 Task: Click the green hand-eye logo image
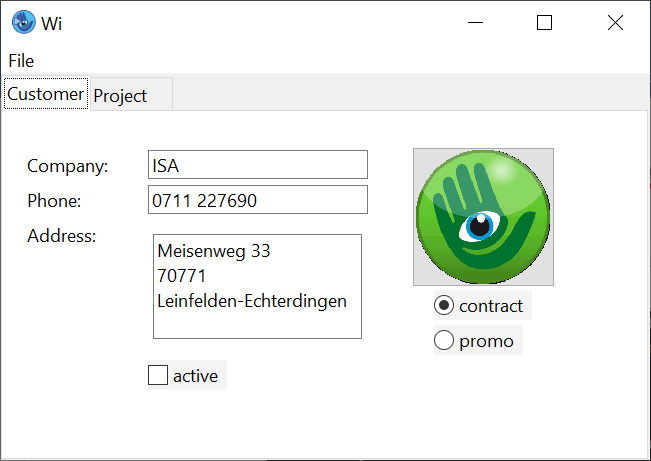pyautogui.click(x=483, y=217)
